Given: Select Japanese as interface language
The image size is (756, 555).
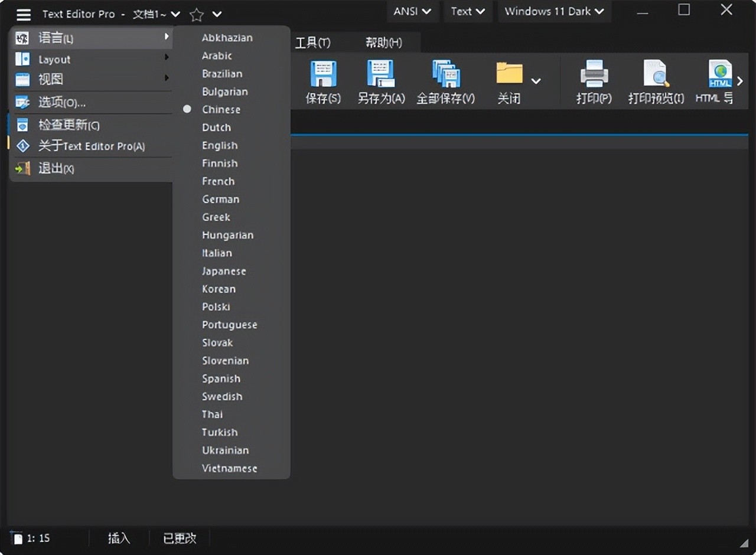Looking at the screenshot, I should tap(224, 271).
